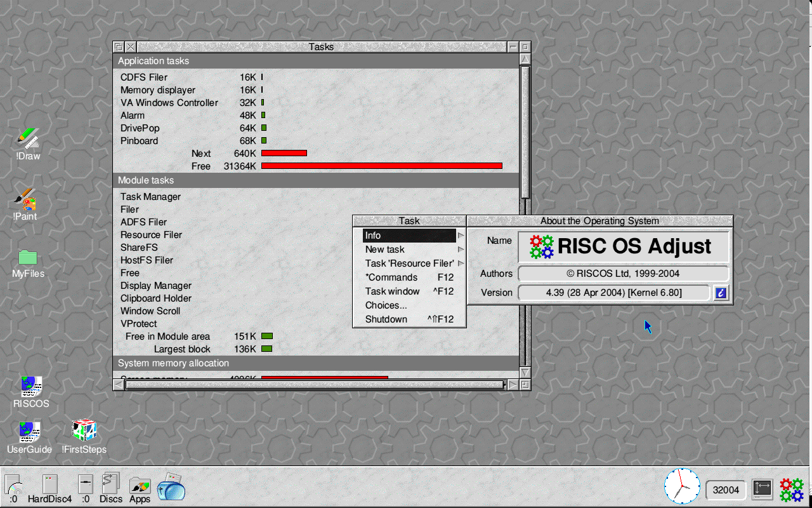Open the Apps folder on the icon bar
812x508 pixels.
(x=140, y=486)
